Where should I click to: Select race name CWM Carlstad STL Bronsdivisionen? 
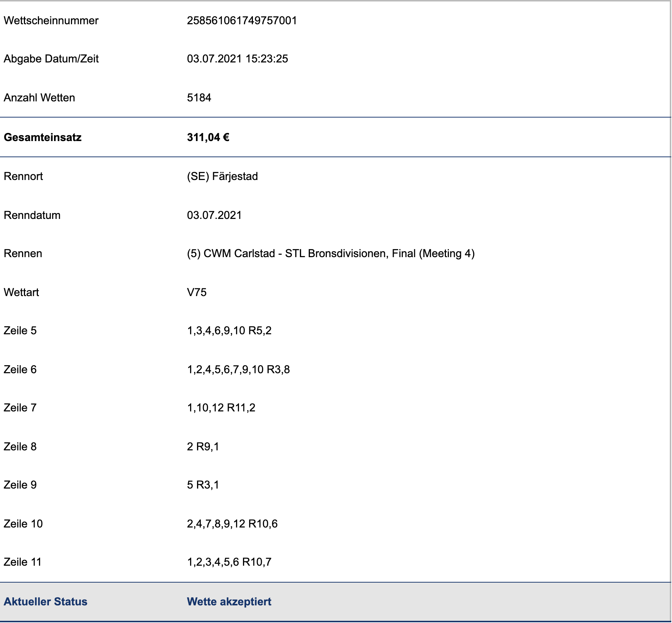click(x=331, y=253)
